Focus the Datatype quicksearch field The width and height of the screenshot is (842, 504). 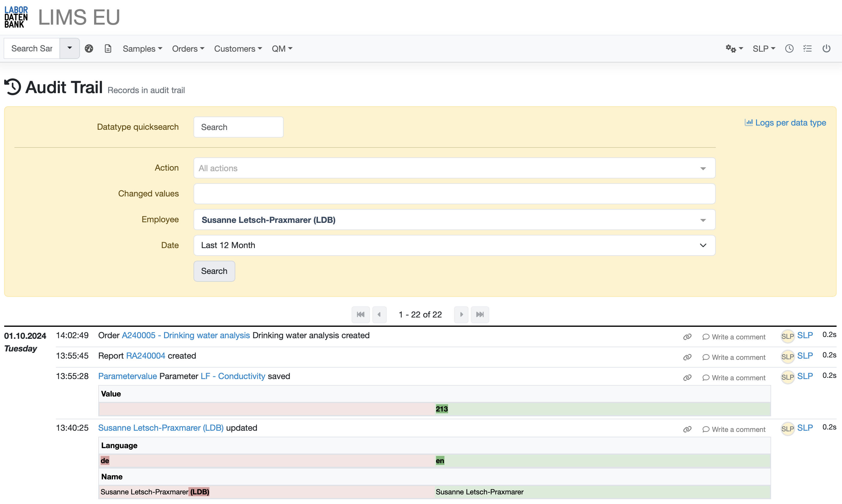238,127
